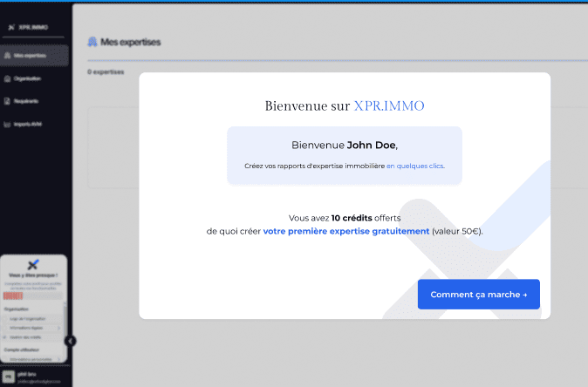Click the '0 expertises' count text
Image resolution: width=588 pixels, height=387 pixels.
click(x=106, y=72)
